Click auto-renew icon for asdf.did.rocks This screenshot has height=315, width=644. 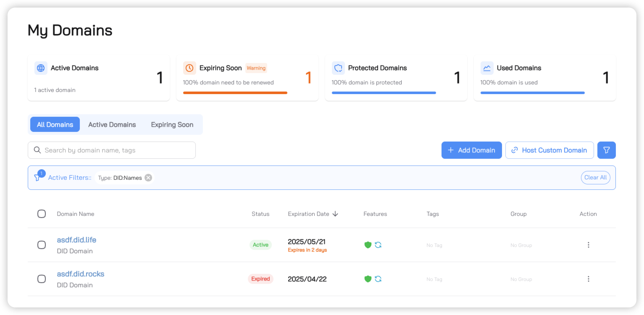[x=378, y=279]
